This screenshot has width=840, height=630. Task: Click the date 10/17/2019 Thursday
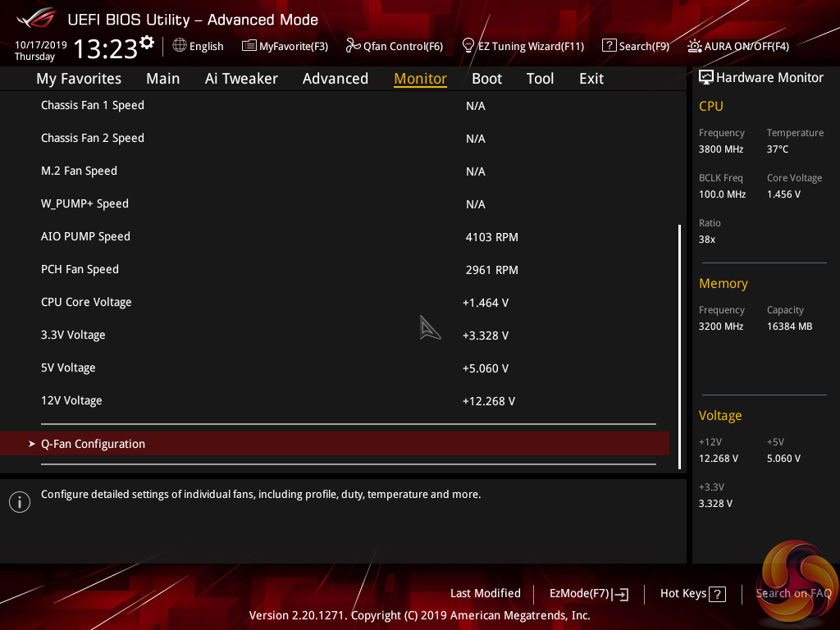coord(40,50)
